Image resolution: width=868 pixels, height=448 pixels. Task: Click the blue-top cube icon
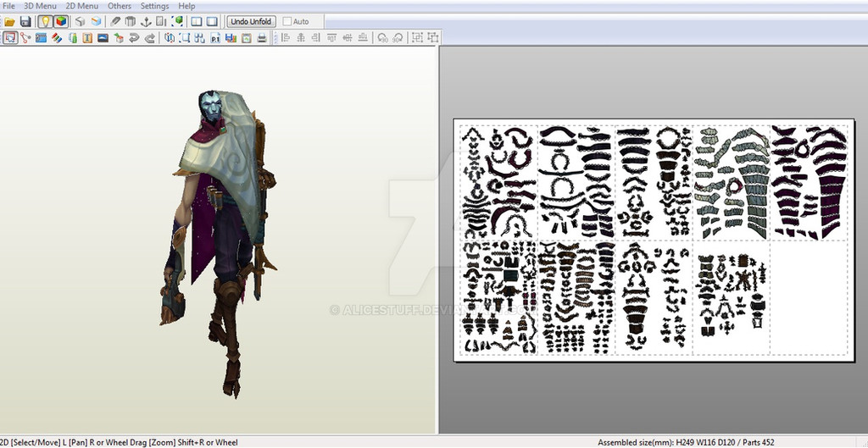[97, 21]
